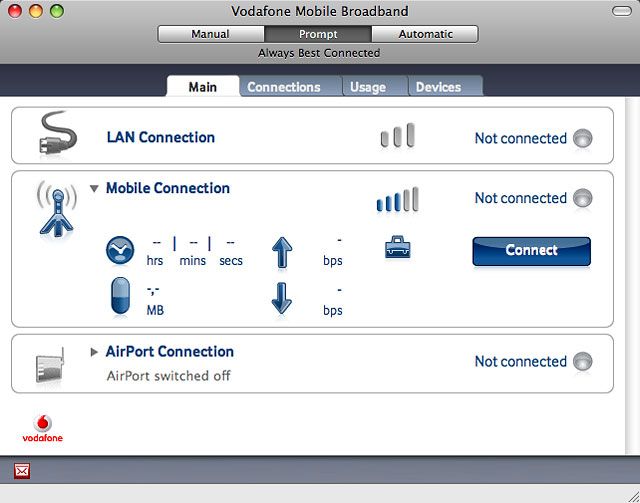Click the data volume capsule icon

[120, 297]
